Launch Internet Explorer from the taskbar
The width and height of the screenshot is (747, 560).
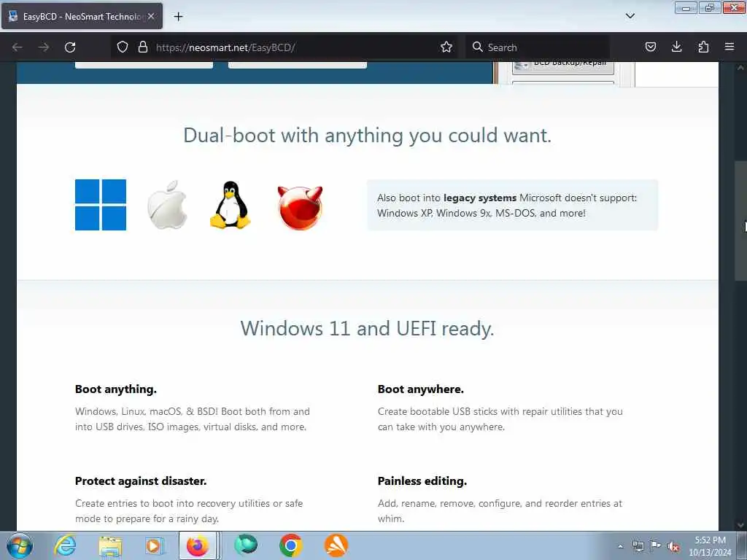tap(65, 545)
